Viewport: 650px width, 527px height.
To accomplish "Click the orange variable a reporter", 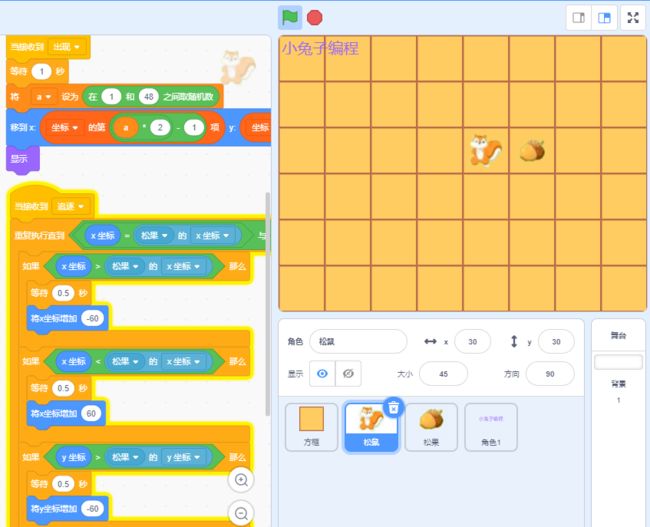I will coord(126,127).
